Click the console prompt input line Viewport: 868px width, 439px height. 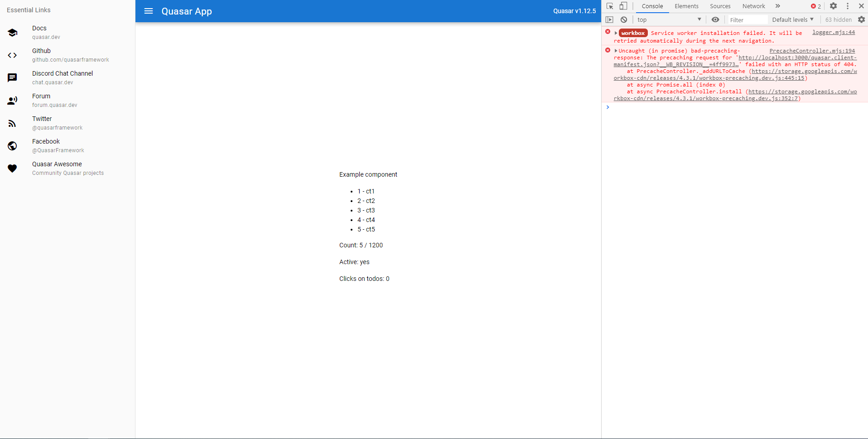(x=738, y=107)
